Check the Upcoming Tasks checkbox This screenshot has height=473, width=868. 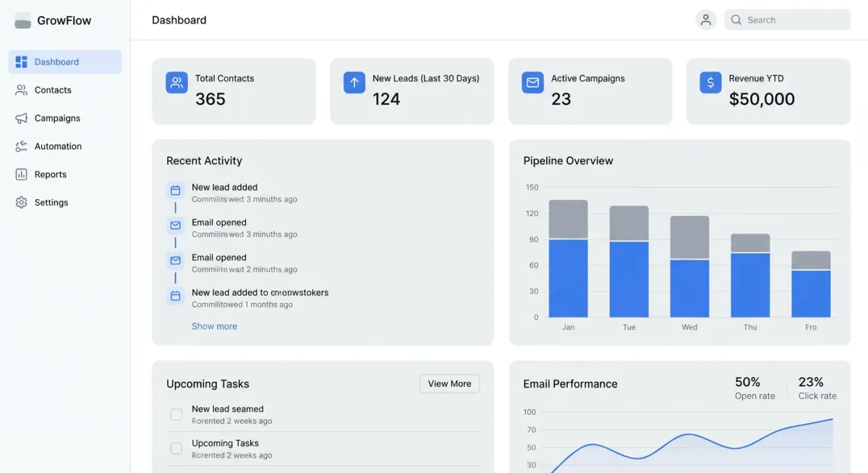176,448
